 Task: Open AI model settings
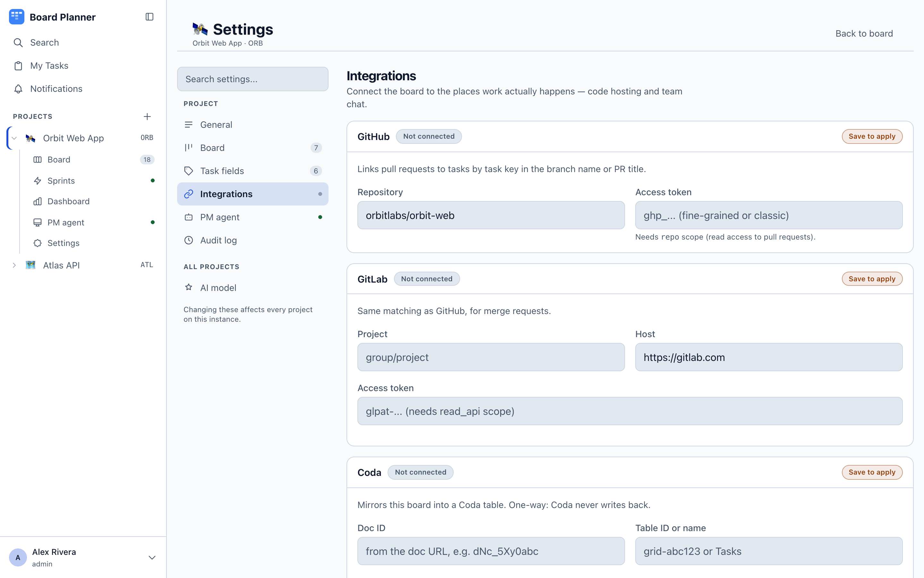point(253,287)
